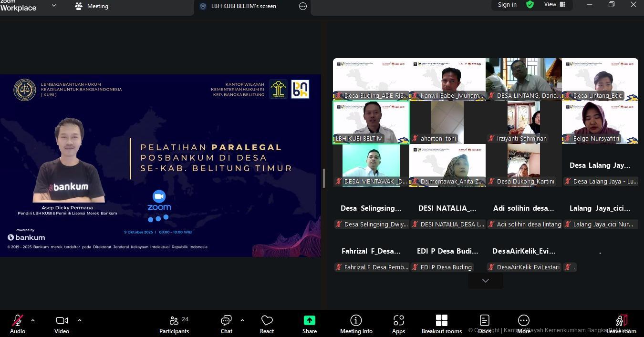Expand chat options arrow next to Chat

(x=242, y=320)
